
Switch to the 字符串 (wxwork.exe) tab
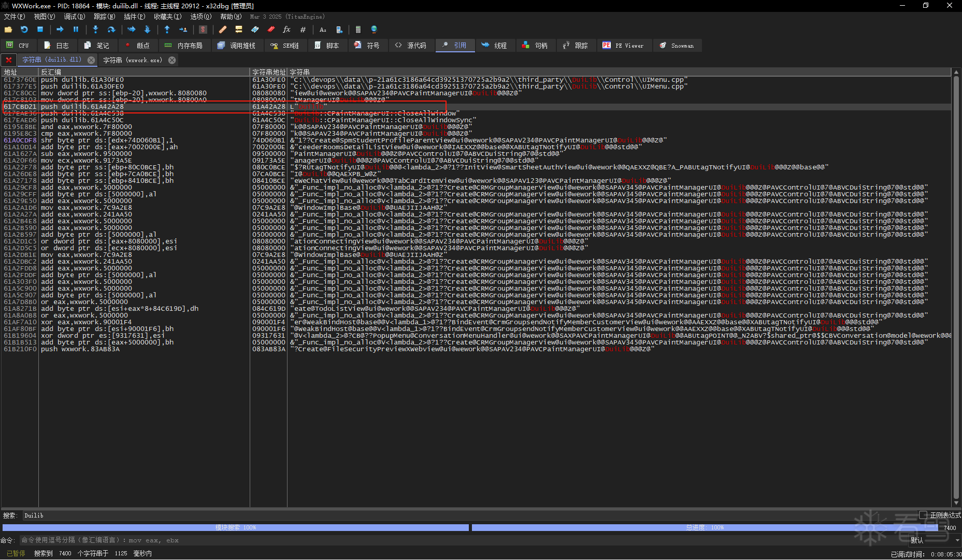pyautogui.click(x=133, y=60)
